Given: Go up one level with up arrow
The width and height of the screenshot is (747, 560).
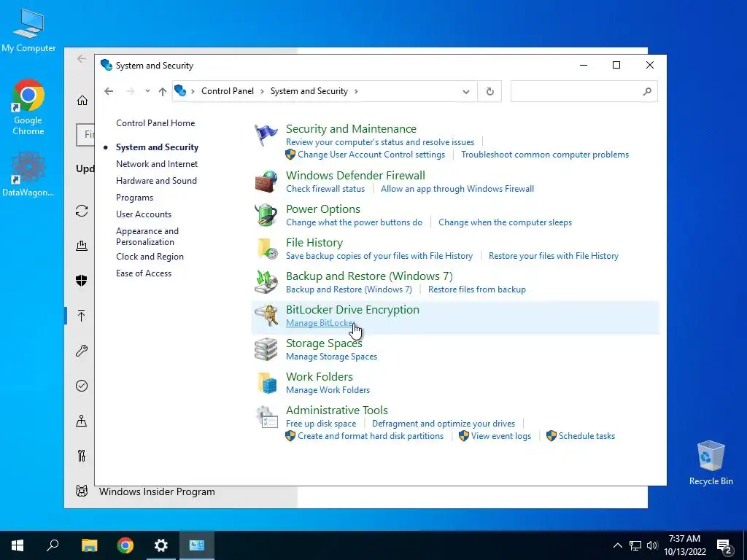Looking at the screenshot, I should pos(163,91).
